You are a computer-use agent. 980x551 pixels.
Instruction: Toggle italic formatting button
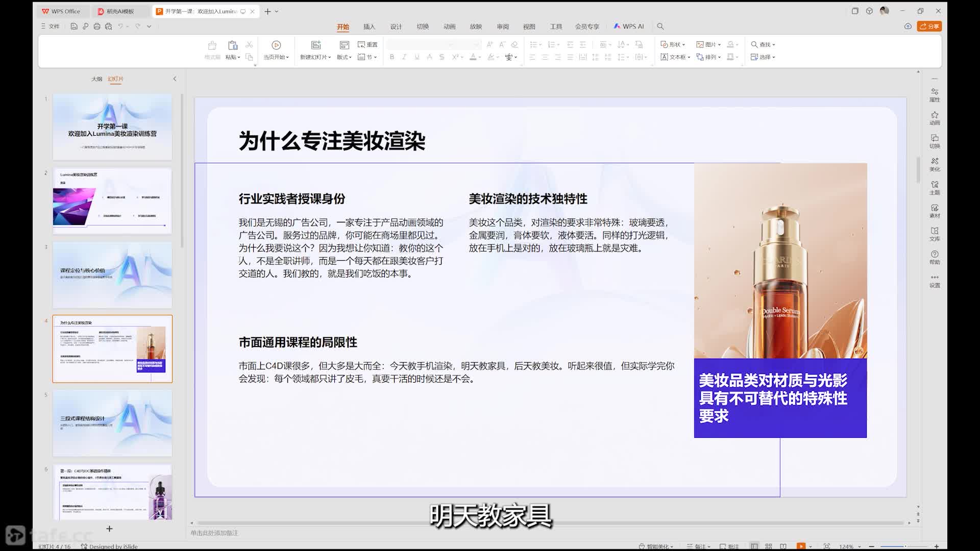click(x=404, y=57)
